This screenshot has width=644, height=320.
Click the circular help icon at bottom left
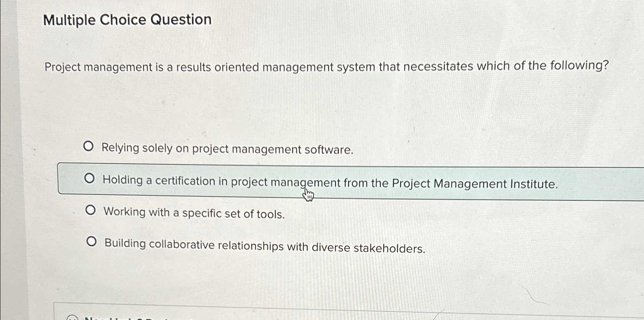tap(72, 318)
